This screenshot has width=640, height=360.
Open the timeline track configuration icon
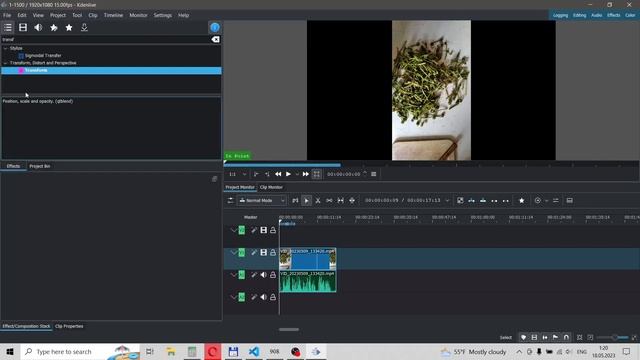[230, 200]
